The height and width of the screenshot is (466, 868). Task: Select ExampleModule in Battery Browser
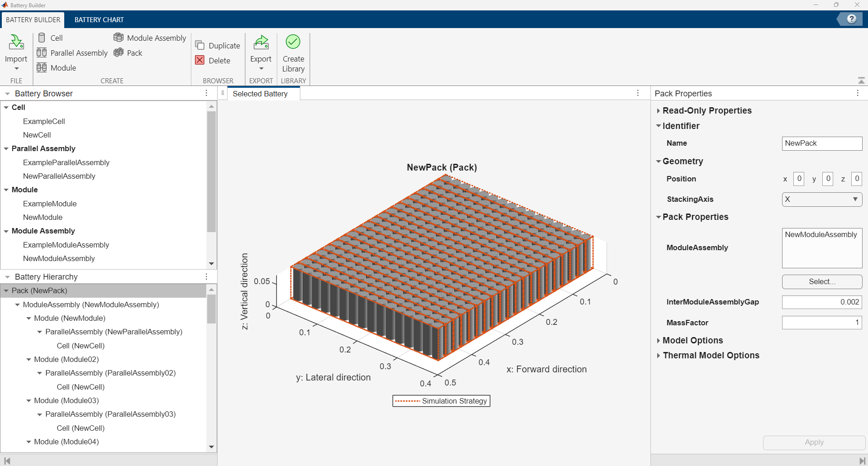click(x=50, y=204)
